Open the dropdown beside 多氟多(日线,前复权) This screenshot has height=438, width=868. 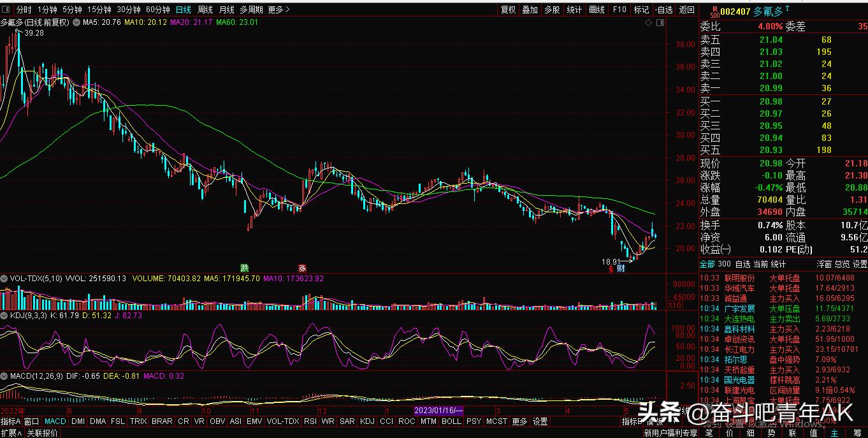pos(76,22)
